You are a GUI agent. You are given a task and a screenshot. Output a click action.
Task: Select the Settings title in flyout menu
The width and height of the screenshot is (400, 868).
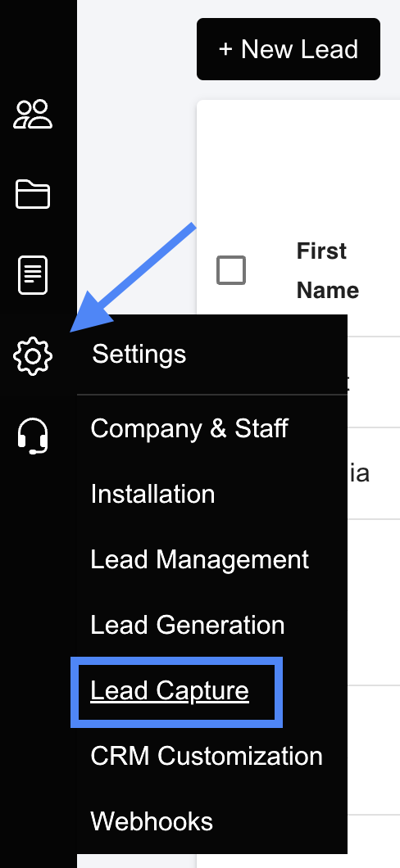pyautogui.click(x=139, y=355)
